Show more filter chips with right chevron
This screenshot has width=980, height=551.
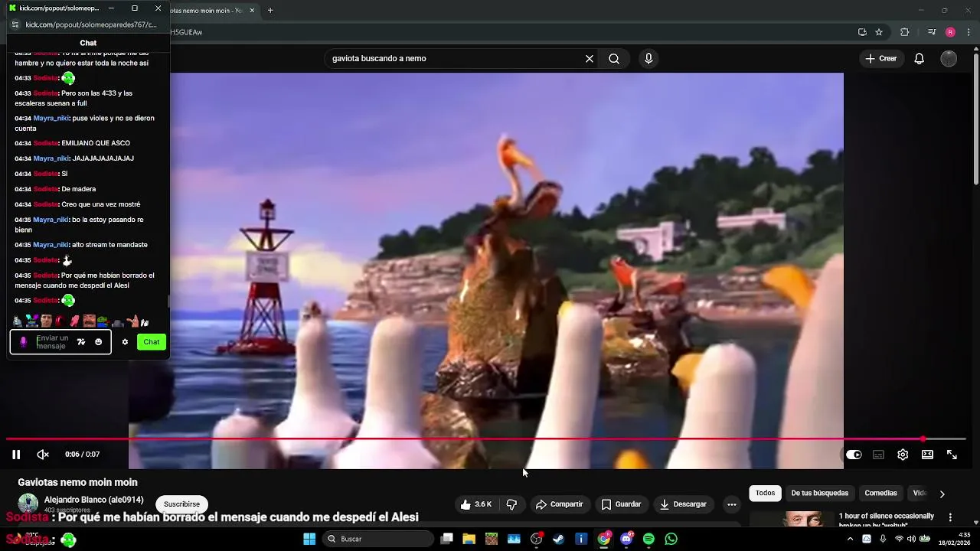[942, 494]
